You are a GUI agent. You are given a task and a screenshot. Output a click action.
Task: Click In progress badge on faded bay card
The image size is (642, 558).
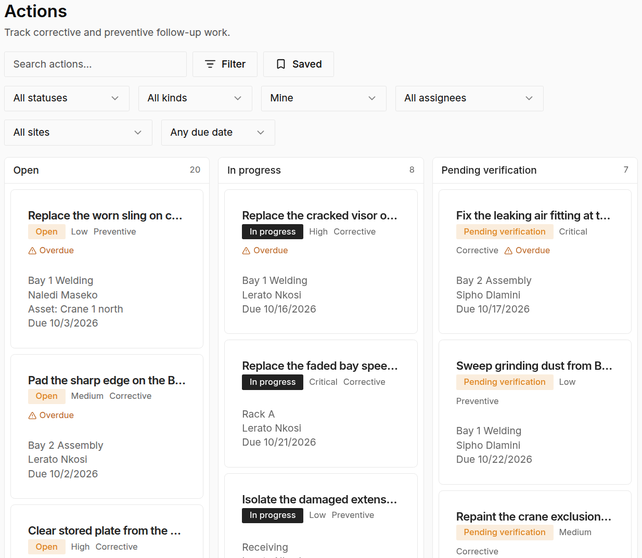pos(272,382)
